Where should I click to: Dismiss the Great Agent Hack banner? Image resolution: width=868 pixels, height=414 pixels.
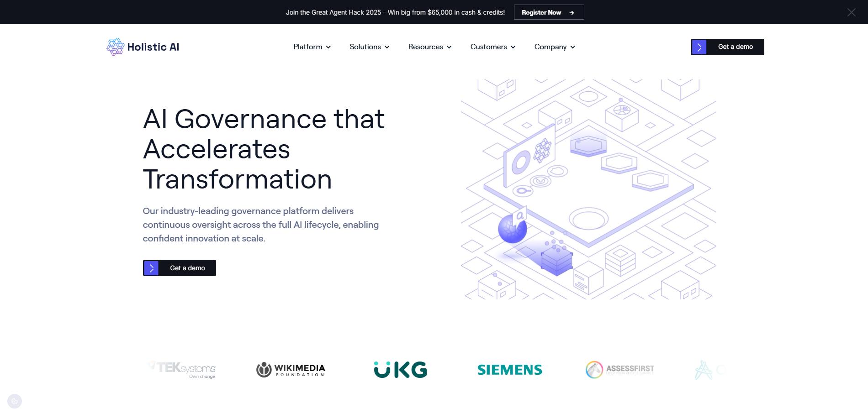point(851,12)
